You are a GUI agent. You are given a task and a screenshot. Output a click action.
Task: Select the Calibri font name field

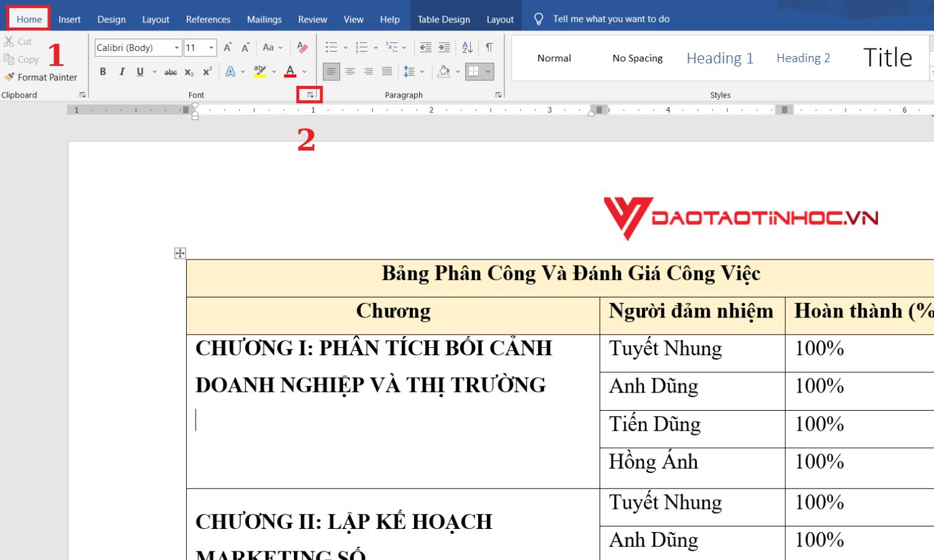pyautogui.click(x=133, y=47)
